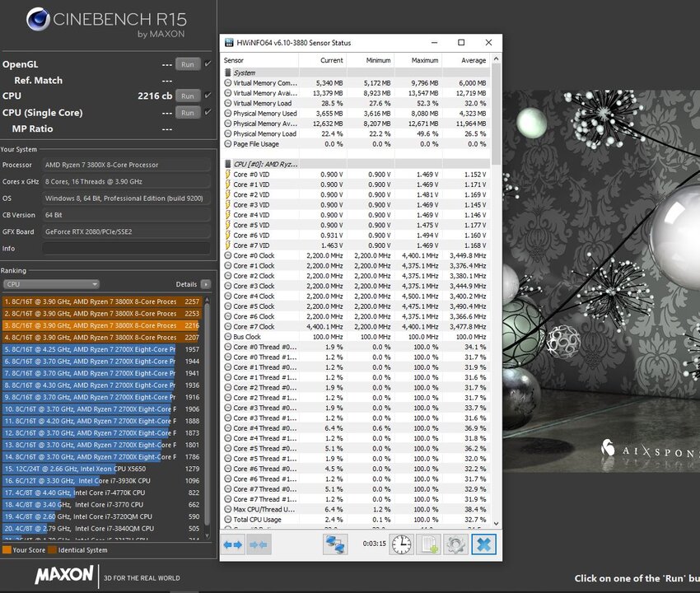This screenshot has height=593, width=700.
Task: Click the chip icon beside CPU [#0] header
Action: tap(227, 164)
